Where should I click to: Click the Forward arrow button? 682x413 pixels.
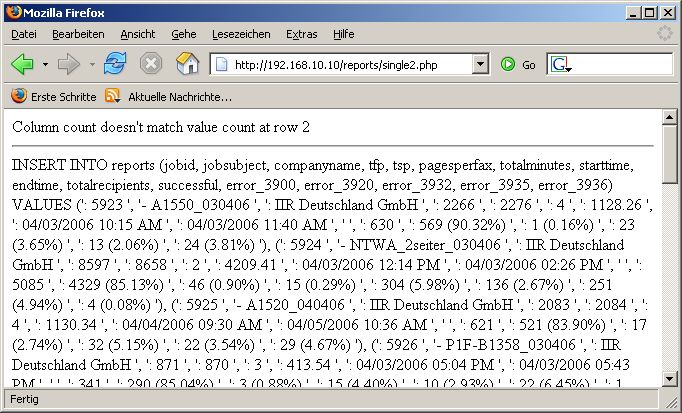click(x=69, y=64)
